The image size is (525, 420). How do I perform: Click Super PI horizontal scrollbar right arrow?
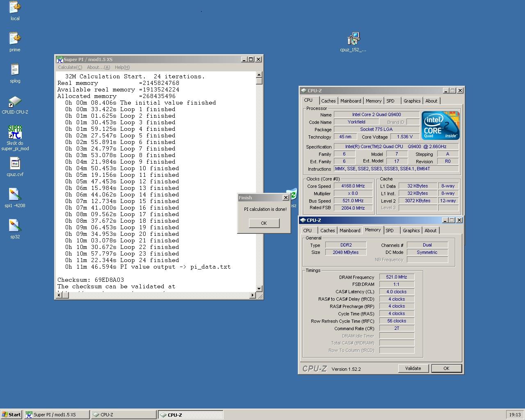[252, 295]
